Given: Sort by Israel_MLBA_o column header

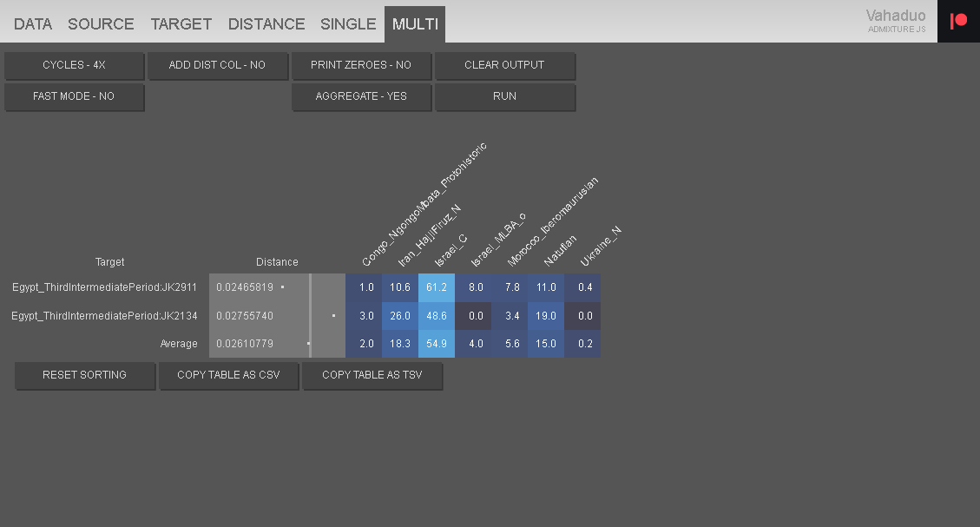Looking at the screenshot, I should 497,240.
